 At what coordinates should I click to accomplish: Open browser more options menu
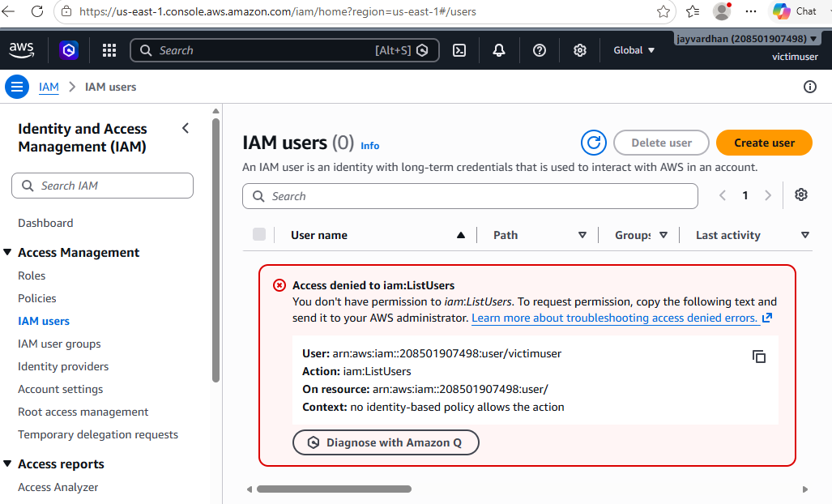click(x=751, y=11)
